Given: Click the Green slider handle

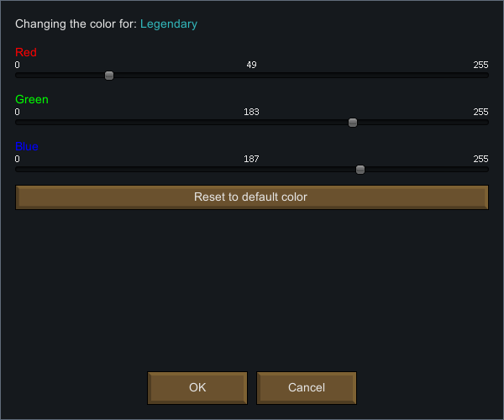Looking at the screenshot, I should pyautogui.click(x=353, y=123).
